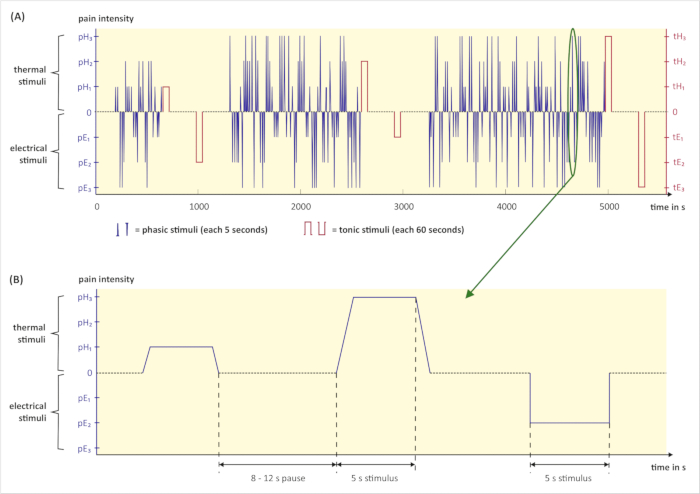
Task: Click the red tonic stimuli legend symbol
Action: (315, 228)
